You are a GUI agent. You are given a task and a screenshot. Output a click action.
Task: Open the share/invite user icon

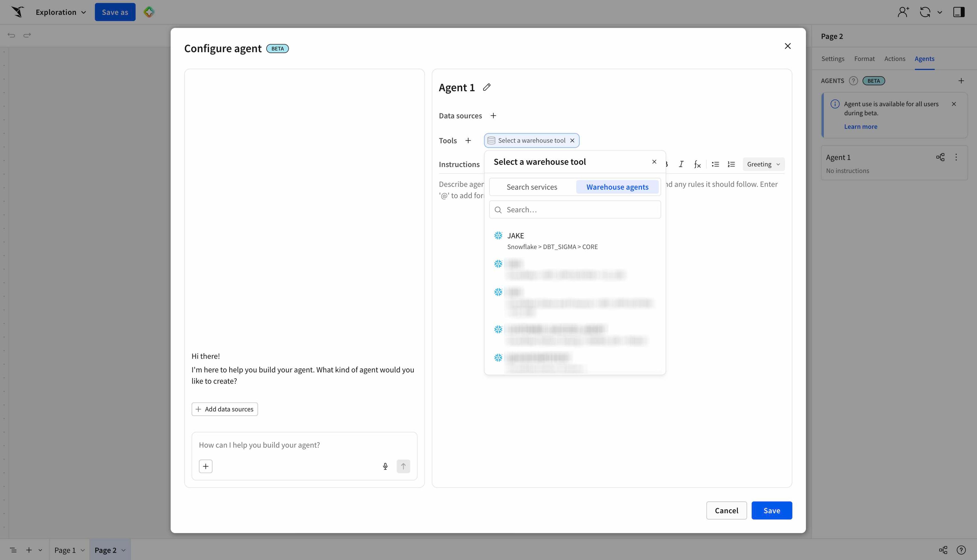point(903,12)
